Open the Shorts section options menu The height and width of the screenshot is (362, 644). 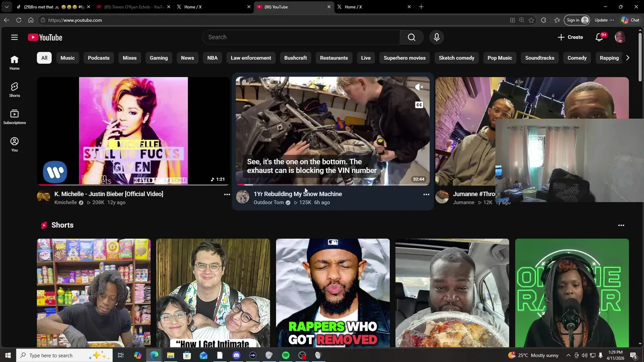(621, 225)
